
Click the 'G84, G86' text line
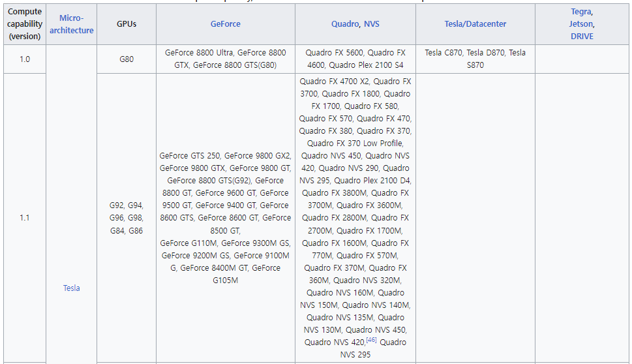point(127,230)
